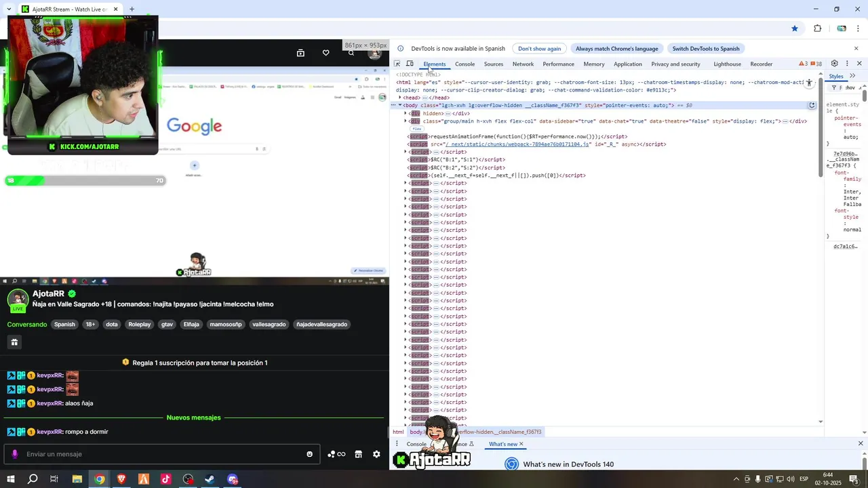Open the webpack chunk script link
Image resolution: width=868 pixels, height=488 pixels.
(517, 144)
